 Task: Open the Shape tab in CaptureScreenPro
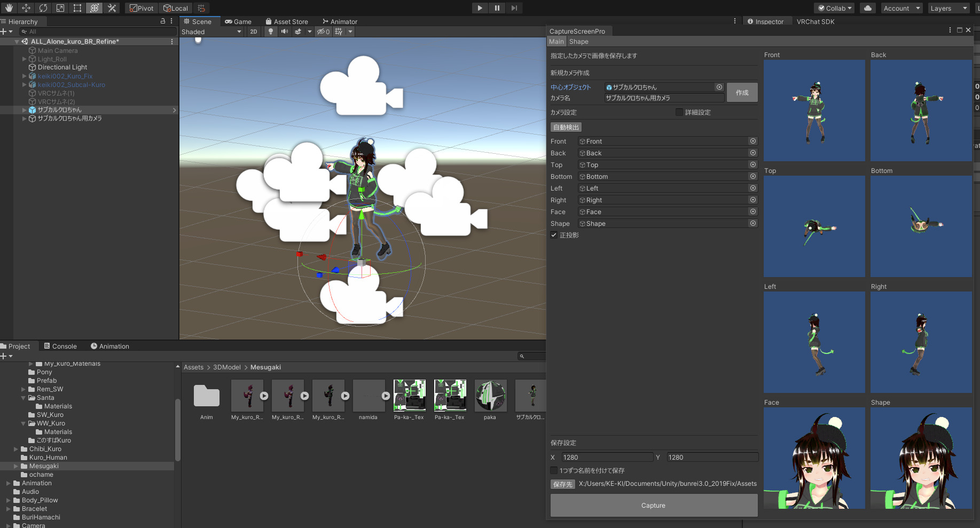coord(578,42)
